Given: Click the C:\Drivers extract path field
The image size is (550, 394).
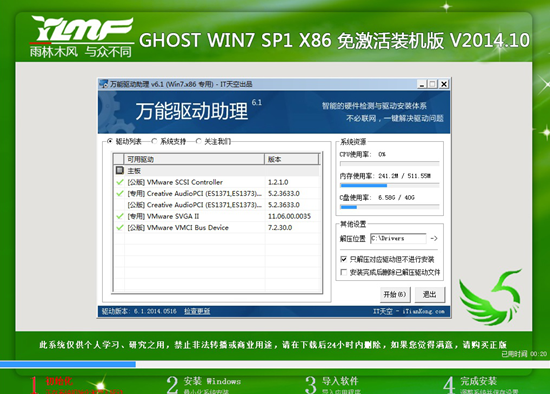Looking at the screenshot, I should [x=398, y=238].
